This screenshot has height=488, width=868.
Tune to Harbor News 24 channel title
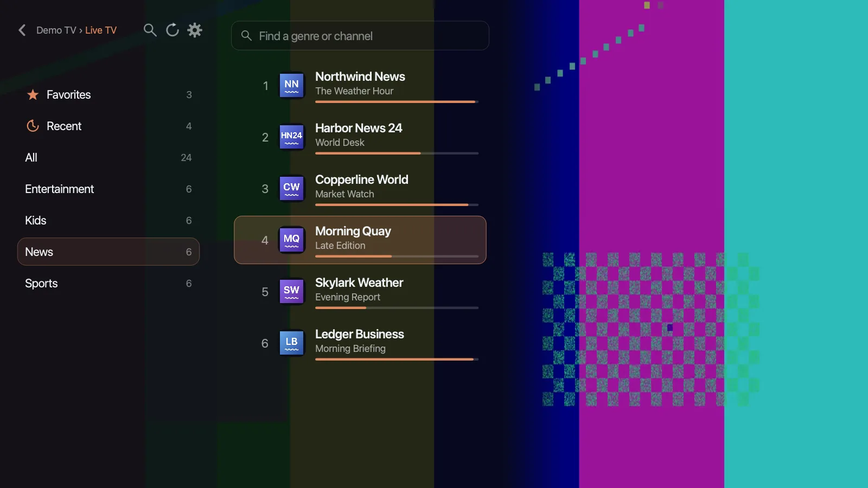tap(359, 128)
